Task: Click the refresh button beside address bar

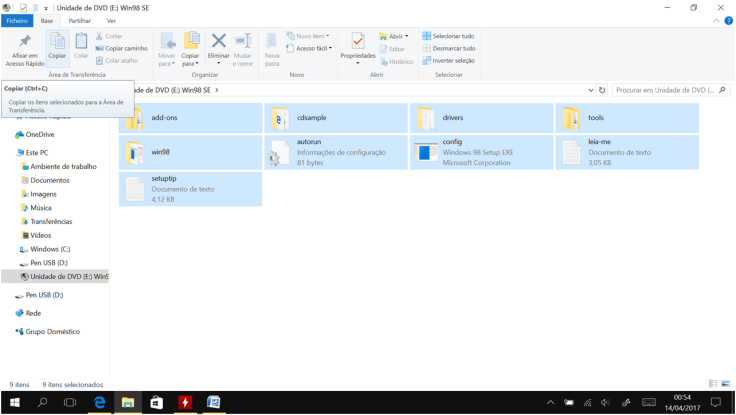Action: click(602, 90)
